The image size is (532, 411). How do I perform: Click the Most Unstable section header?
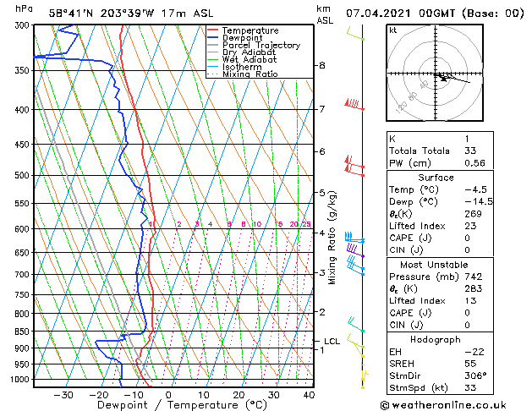tap(434, 265)
